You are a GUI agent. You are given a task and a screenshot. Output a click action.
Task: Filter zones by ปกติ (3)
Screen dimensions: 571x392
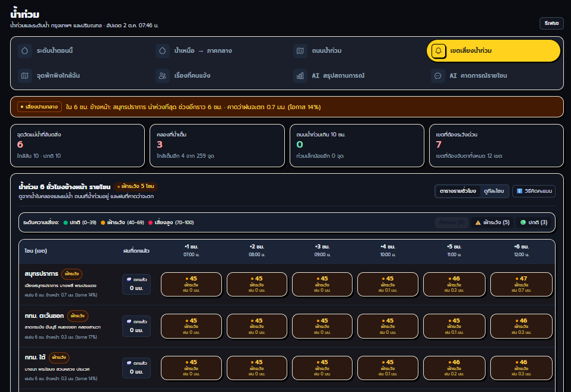click(534, 222)
